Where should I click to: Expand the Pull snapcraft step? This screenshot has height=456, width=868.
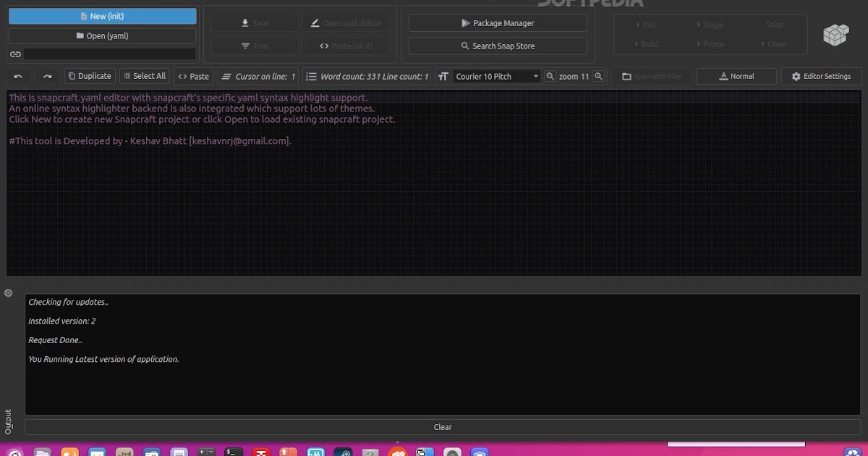tap(646, 25)
